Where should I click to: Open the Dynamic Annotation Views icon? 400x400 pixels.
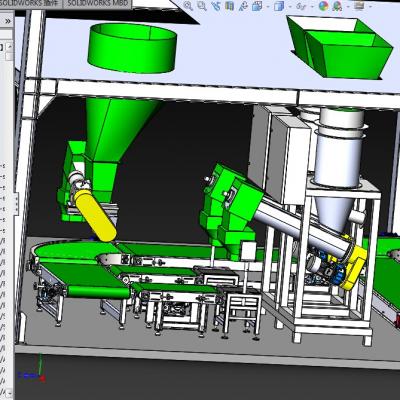pyautogui.click(x=243, y=6)
